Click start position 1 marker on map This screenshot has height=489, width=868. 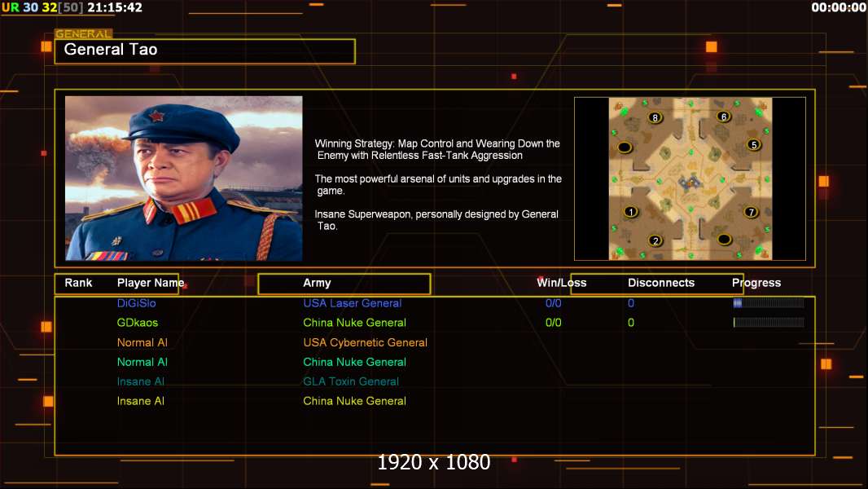point(630,212)
